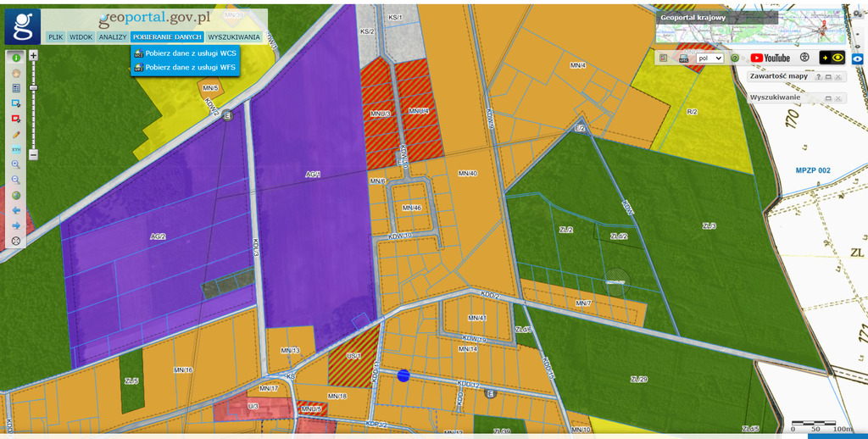Image resolution: width=868 pixels, height=439 pixels.
Task: Click the Geoportal g logo
Action: (x=23, y=26)
